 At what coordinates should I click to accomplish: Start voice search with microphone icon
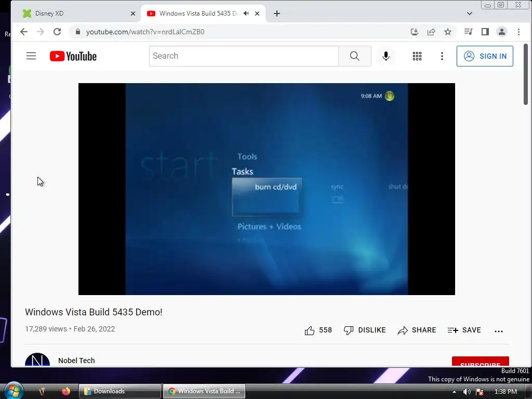(x=386, y=56)
